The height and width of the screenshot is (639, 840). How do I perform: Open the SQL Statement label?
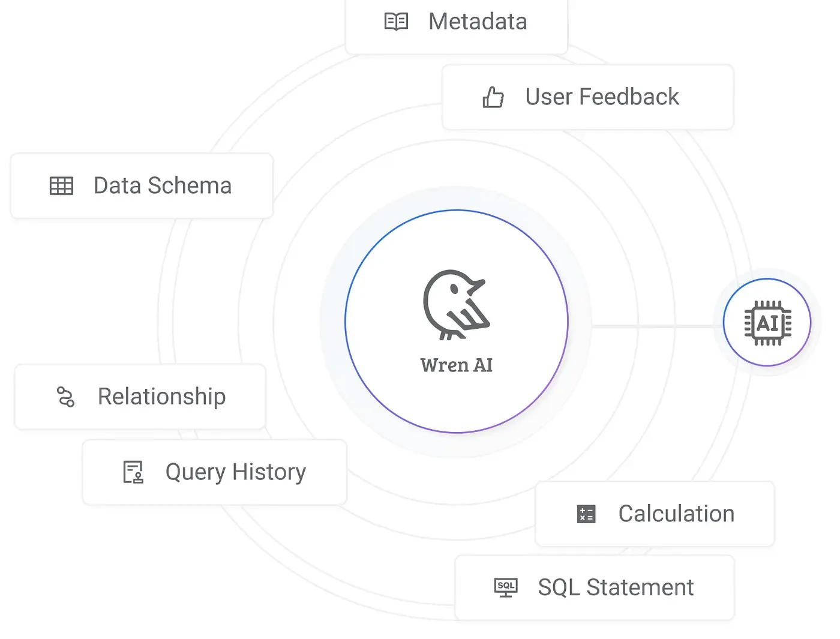pyautogui.click(x=616, y=587)
